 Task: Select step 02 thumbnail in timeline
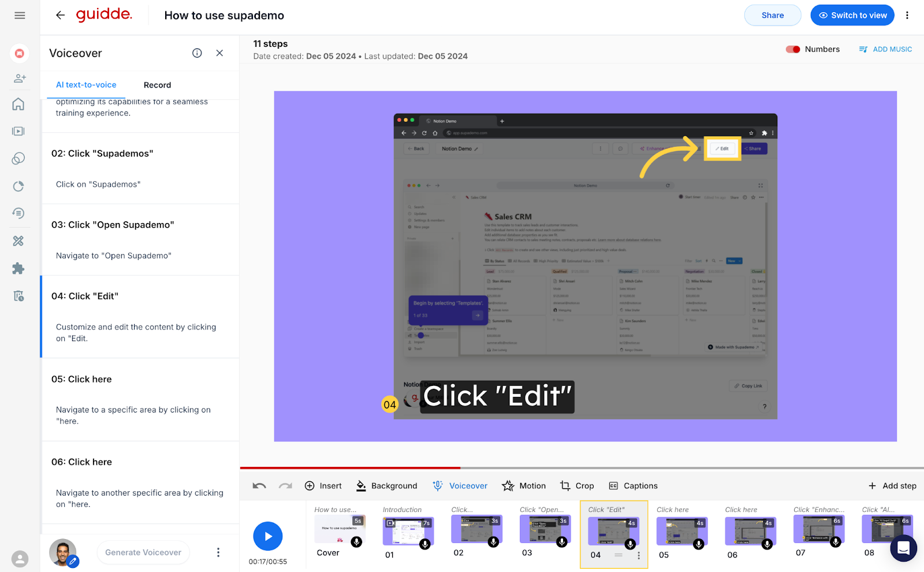tap(476, 530)
